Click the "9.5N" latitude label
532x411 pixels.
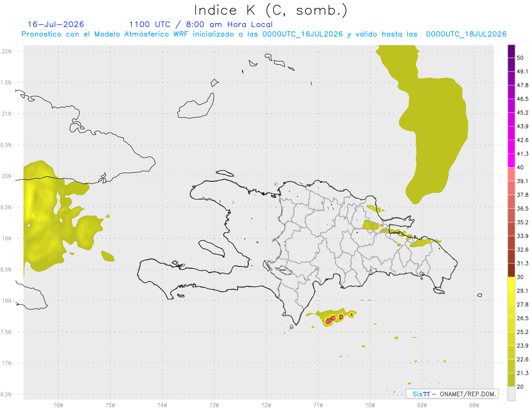point(5,207)
